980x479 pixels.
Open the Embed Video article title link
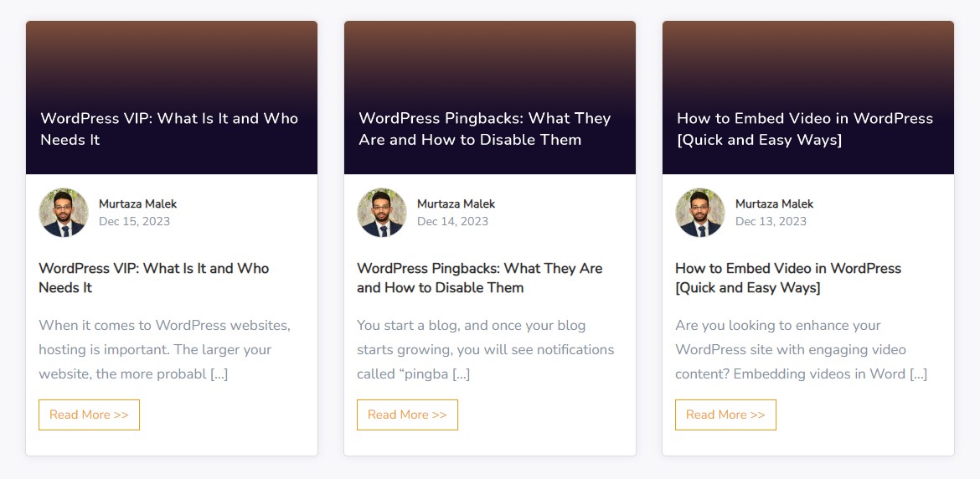pos(787,278)
